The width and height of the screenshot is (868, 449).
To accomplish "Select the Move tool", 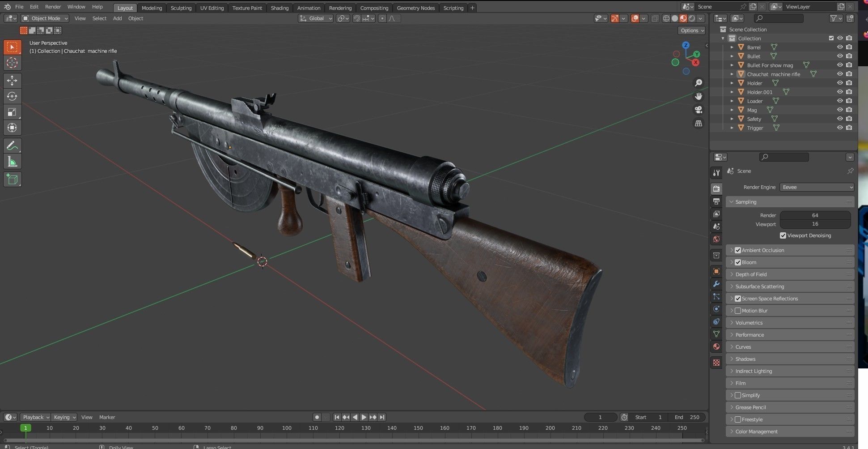I will [x=12, y=81].
